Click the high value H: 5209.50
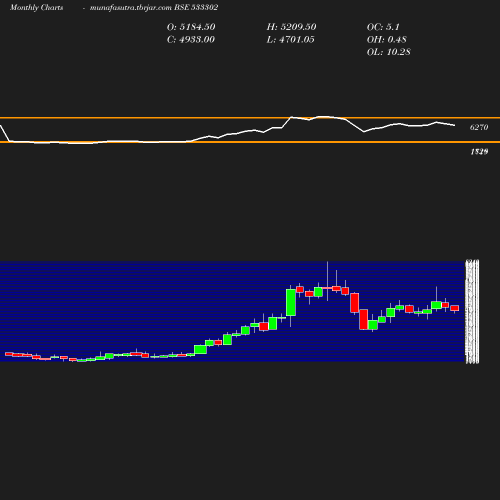Screen dimensions: 500x500 (291, 27)
